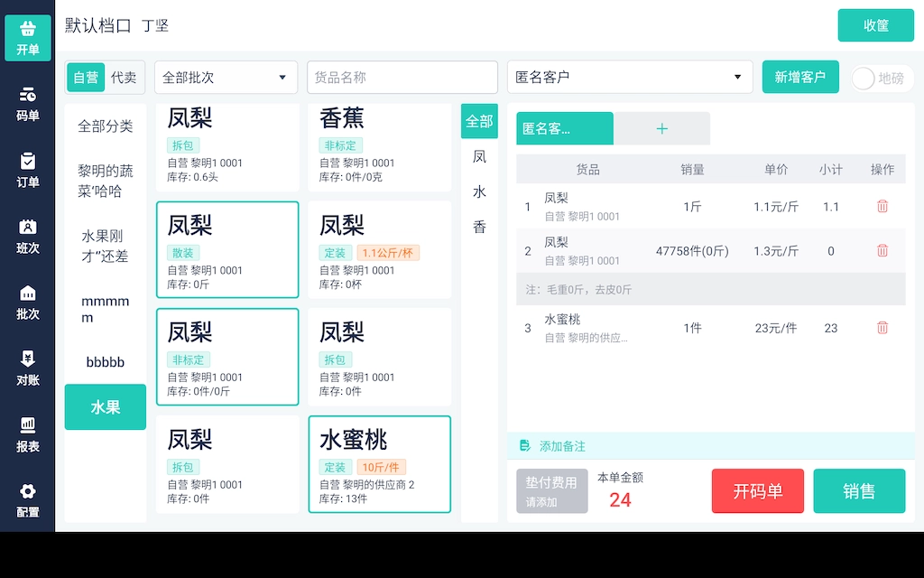924x578 pixels.
Task: Add a new order tab with the plus button
Action: tap(662, 128)
